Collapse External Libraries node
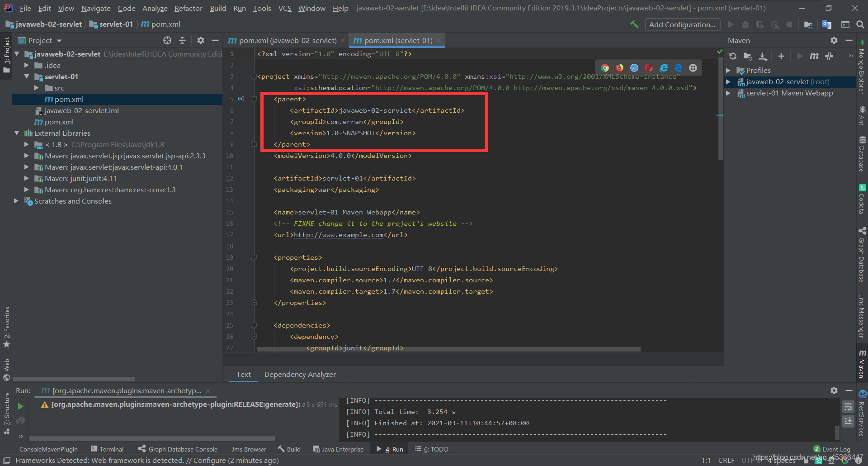868x466 pixels. 17,133
